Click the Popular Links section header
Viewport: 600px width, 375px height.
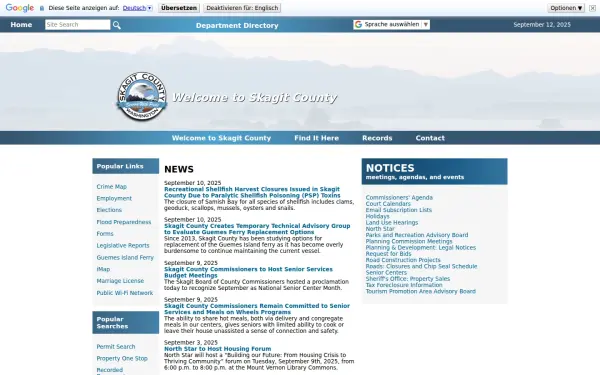(x=126, y=166)
